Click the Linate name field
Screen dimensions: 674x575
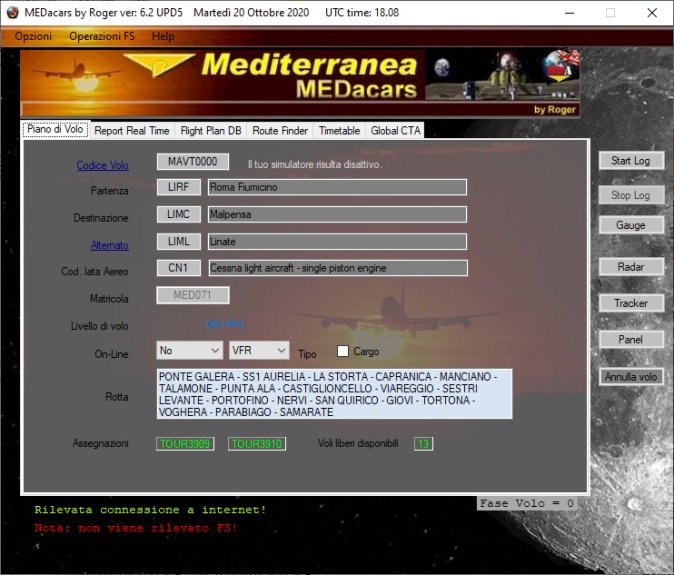pyautogui.click(x=337, y=242)
